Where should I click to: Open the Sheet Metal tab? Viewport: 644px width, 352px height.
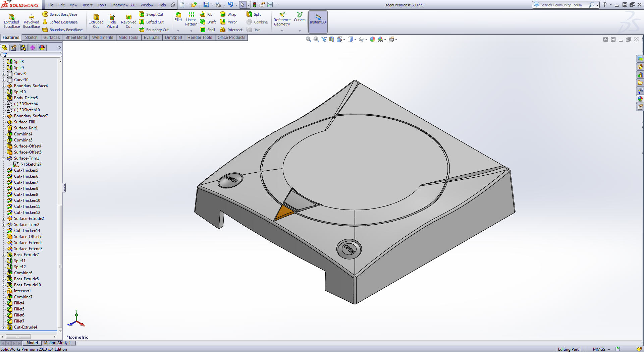[x=76, y=38]
